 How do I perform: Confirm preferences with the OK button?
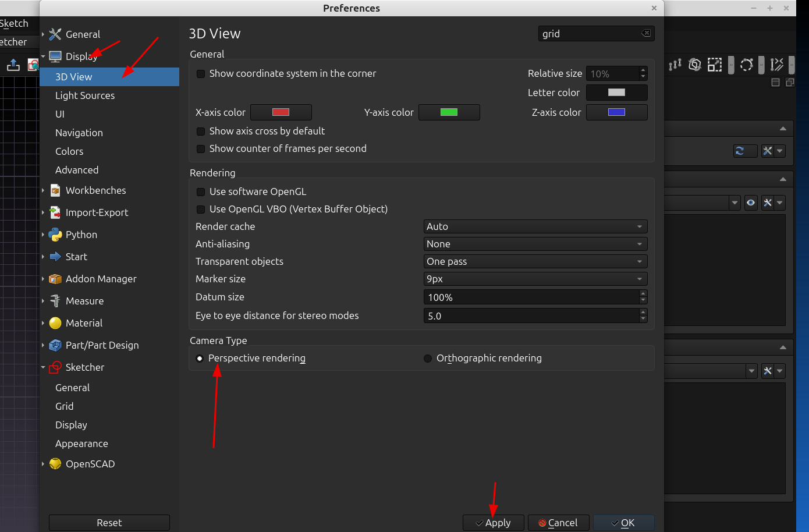pos(624,523)
